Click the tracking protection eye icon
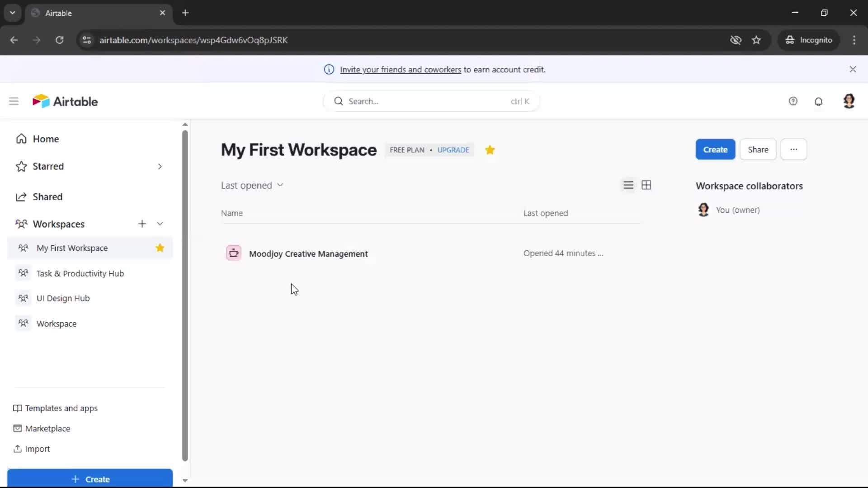Viewport: 868px width, 488px height. pyautogui.click(x=736, y=40)
